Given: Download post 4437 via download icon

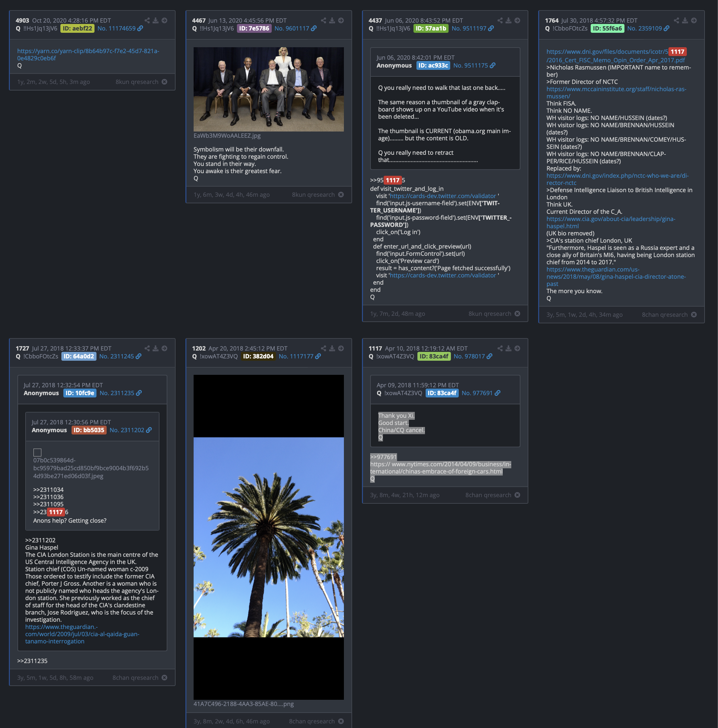Looking at the screenshot, I should [x=508, y=20].
